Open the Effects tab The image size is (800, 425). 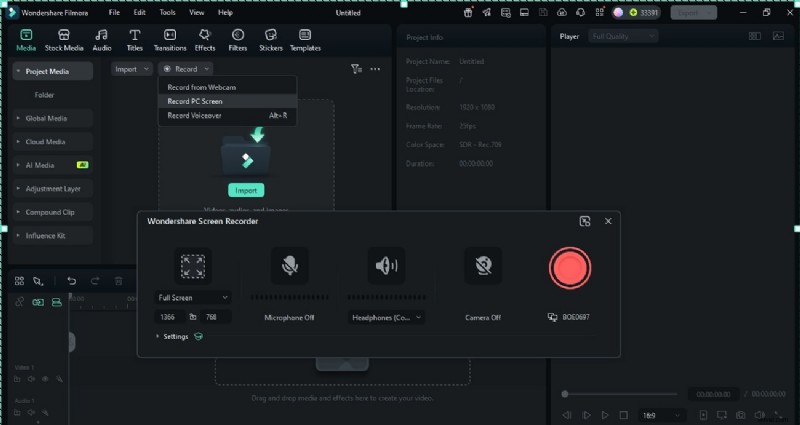pos(205,40)
